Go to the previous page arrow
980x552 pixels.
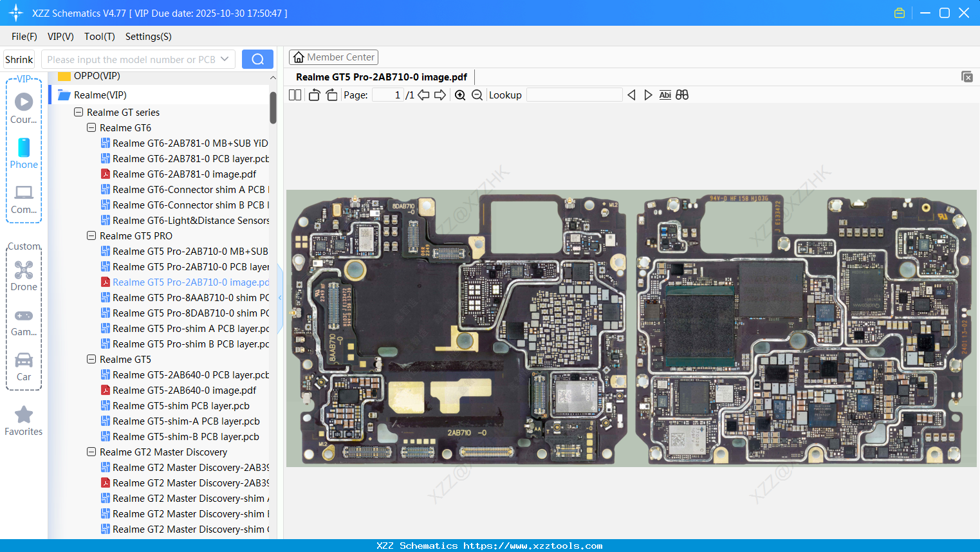[x=423, y=95]
